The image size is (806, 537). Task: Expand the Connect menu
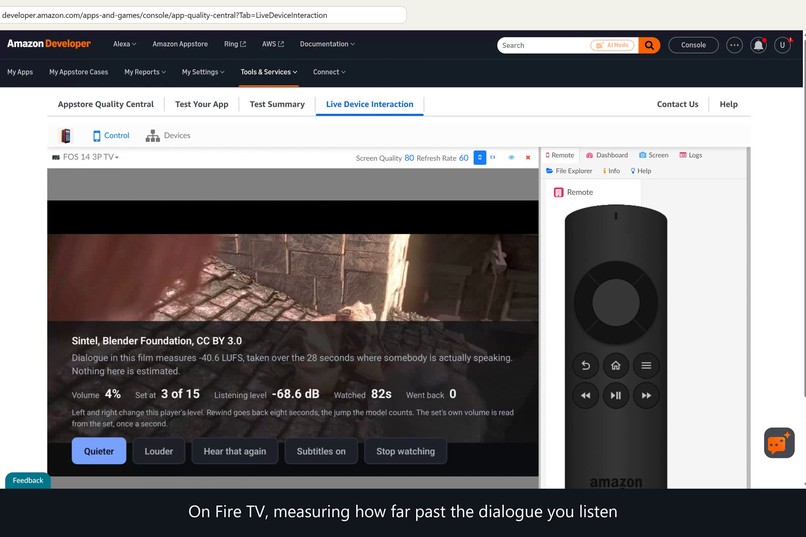pos(329,72)
